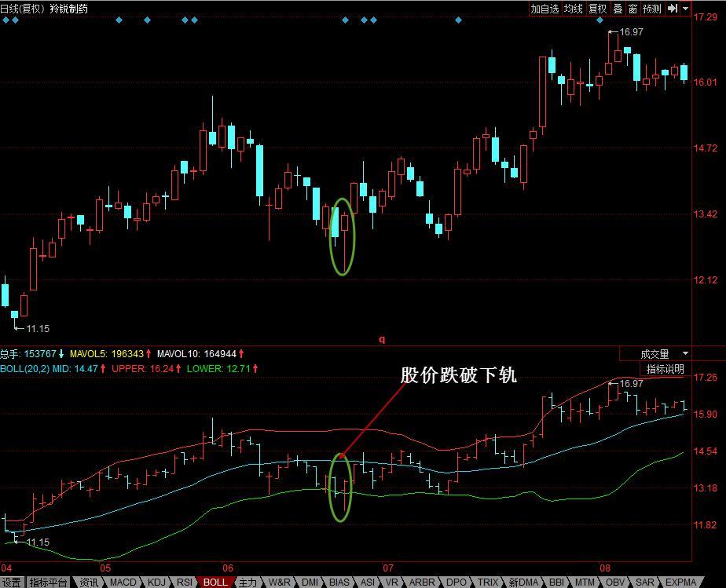Screen dimensions: 726x588
Task: Click the blue diamond marker above the 16.97 high
Action: click(x=602, y=20)
